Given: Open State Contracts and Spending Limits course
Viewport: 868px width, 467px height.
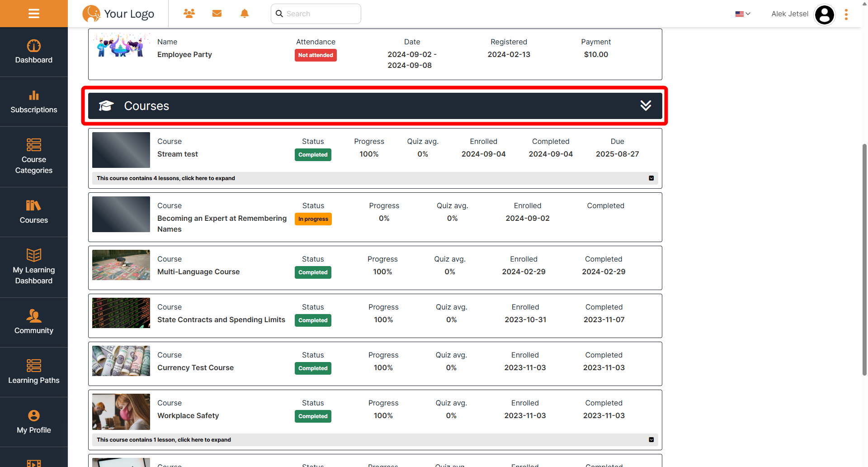Looking at the screenshot, I should (221, 320).
